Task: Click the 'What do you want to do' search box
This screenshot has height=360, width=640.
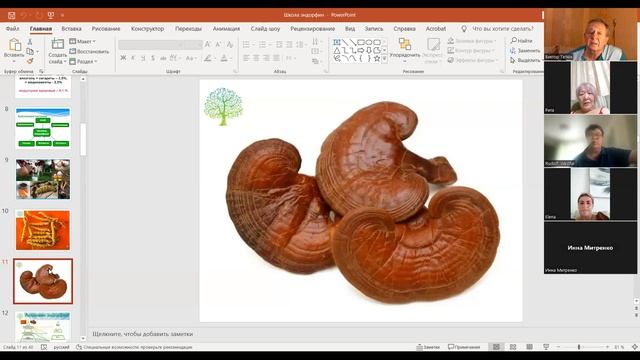Action: 503,29
